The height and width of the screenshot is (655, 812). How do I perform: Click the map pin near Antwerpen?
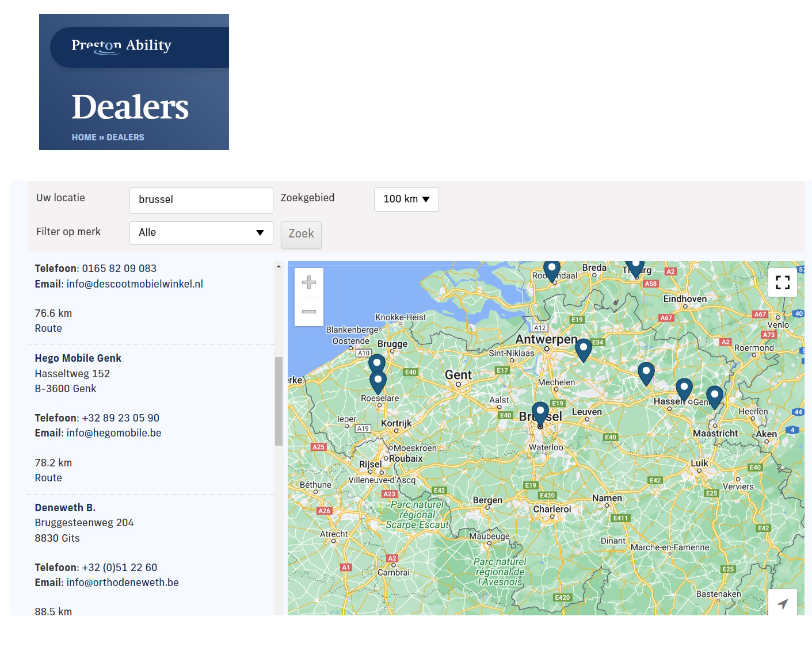[583, 348]
